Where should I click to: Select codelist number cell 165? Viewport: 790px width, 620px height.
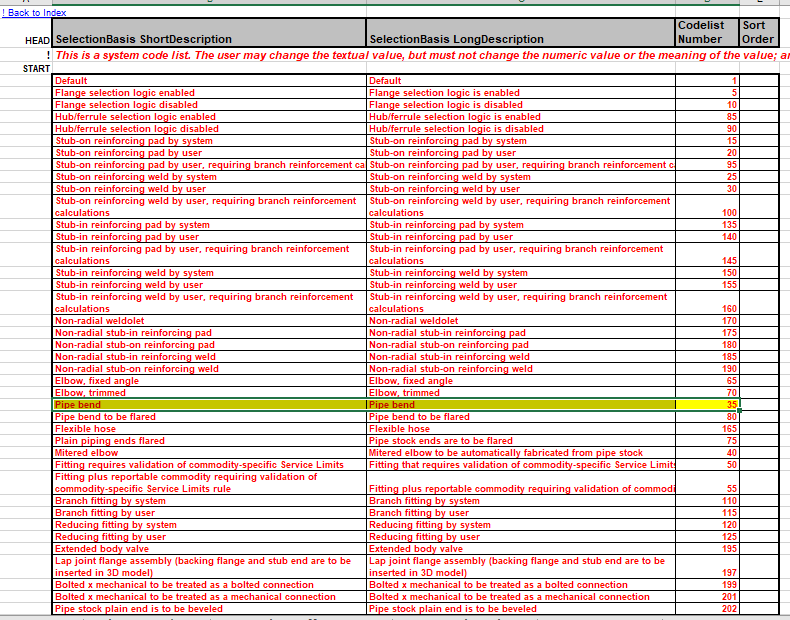[x=707, y=429]
